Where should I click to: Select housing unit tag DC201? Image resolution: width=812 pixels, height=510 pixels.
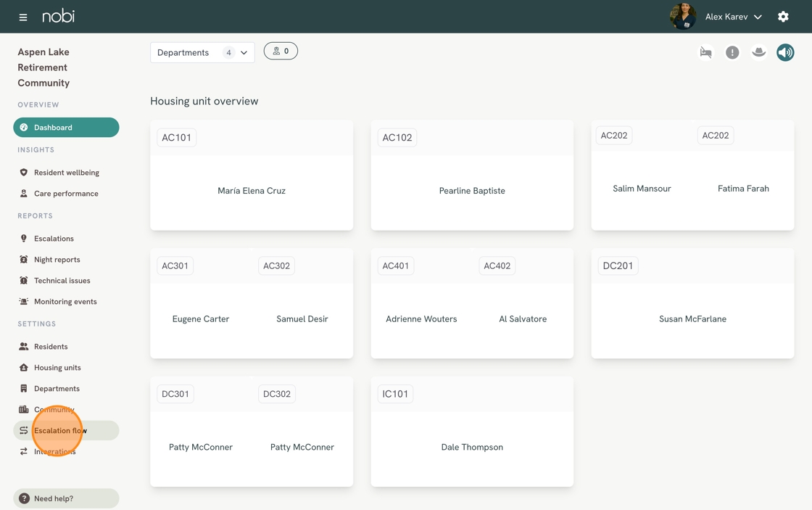(x=618, y=266)
